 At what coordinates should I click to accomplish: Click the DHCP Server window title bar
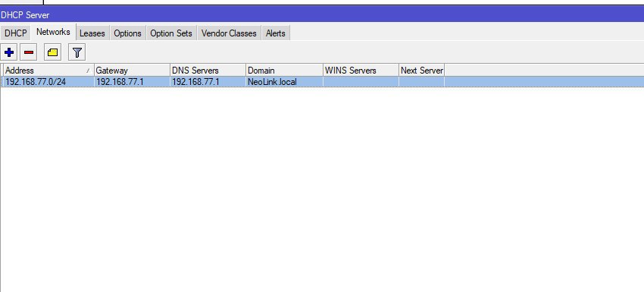pyautogui.click(x=322, y=15)
